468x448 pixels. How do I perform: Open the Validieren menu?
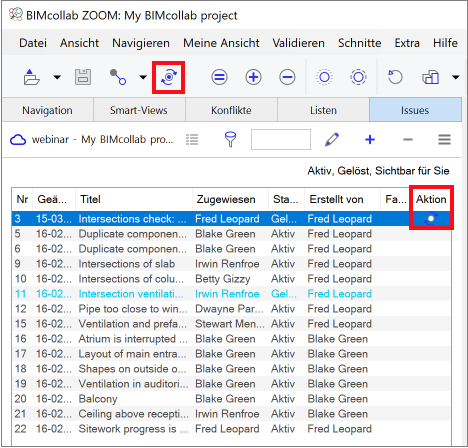[298, 43]
